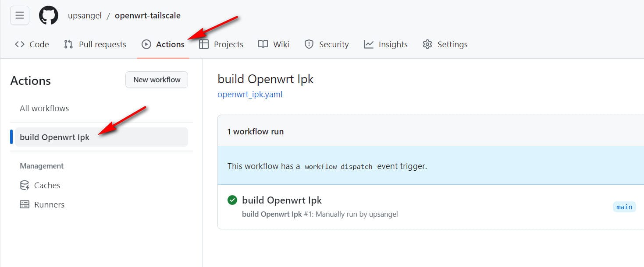Click the Settings gear icon
644x267 pixels.
(427, 44)
